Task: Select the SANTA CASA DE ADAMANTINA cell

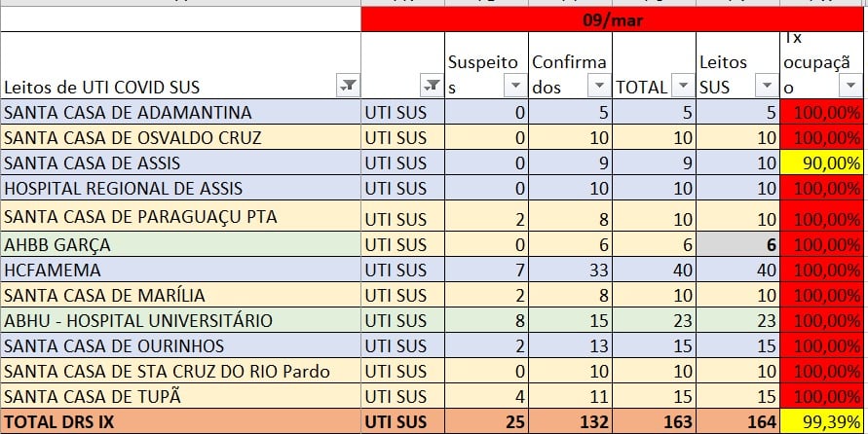Action: pos(180,112)
